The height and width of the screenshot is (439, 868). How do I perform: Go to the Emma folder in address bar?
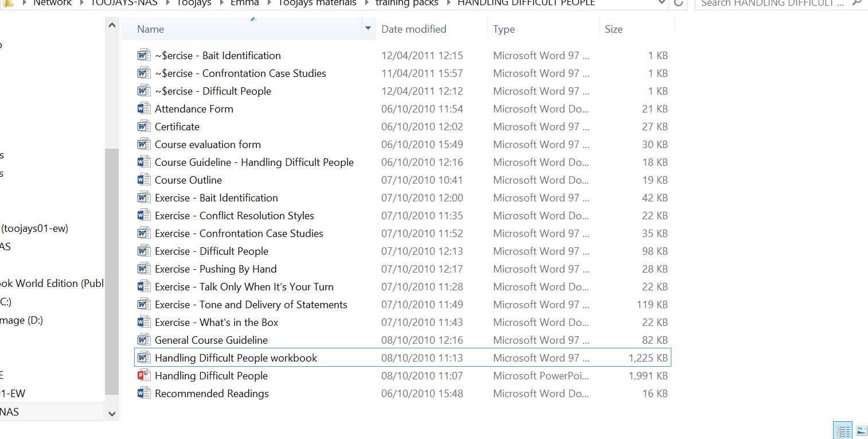click(x=245, y=3)
